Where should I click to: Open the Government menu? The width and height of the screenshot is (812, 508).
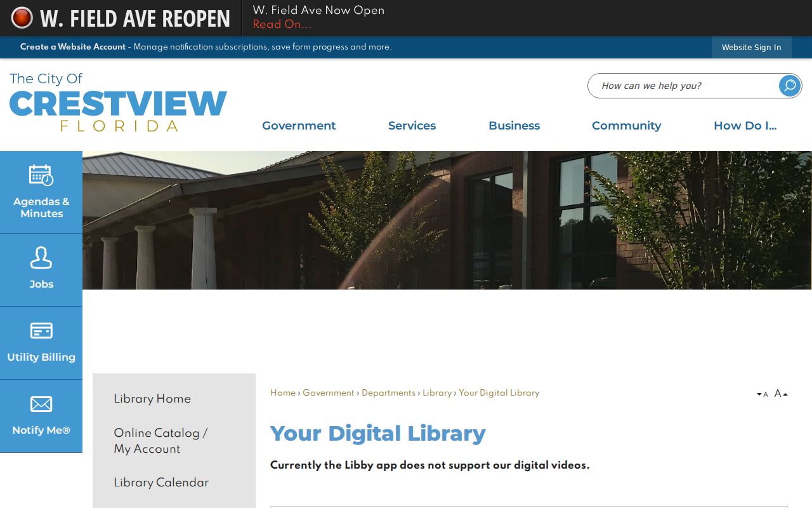tap(299, 126)
